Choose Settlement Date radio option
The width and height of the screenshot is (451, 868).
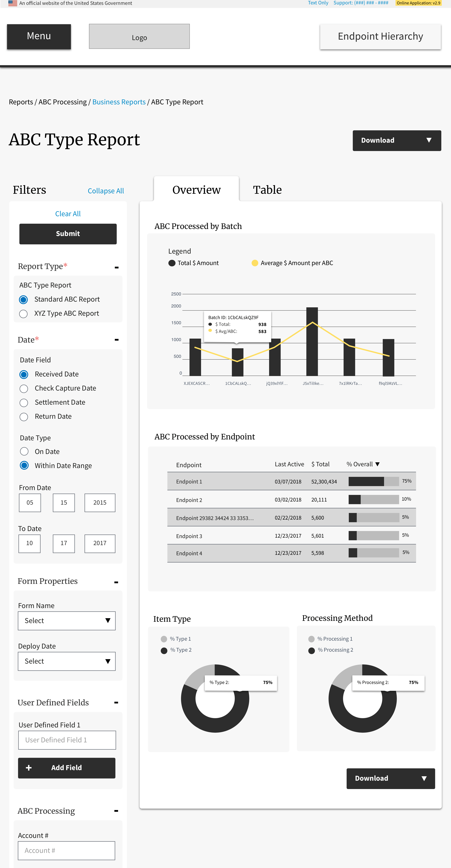[x=24, y=403]
